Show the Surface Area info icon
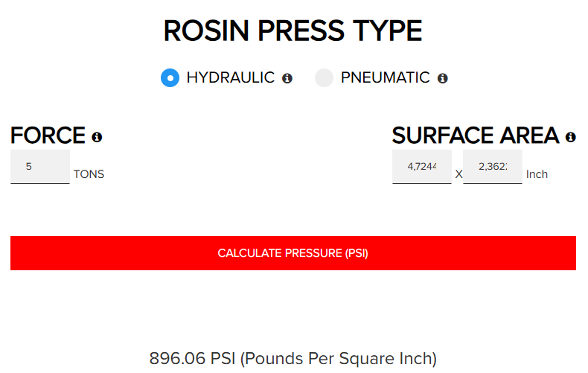 pyautogui.click(x=571, y=137)
